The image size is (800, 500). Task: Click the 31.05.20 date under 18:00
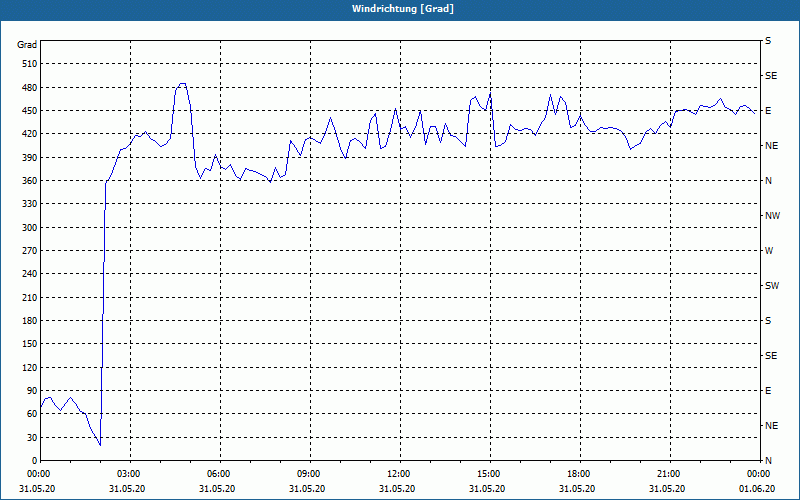point(577,489)
